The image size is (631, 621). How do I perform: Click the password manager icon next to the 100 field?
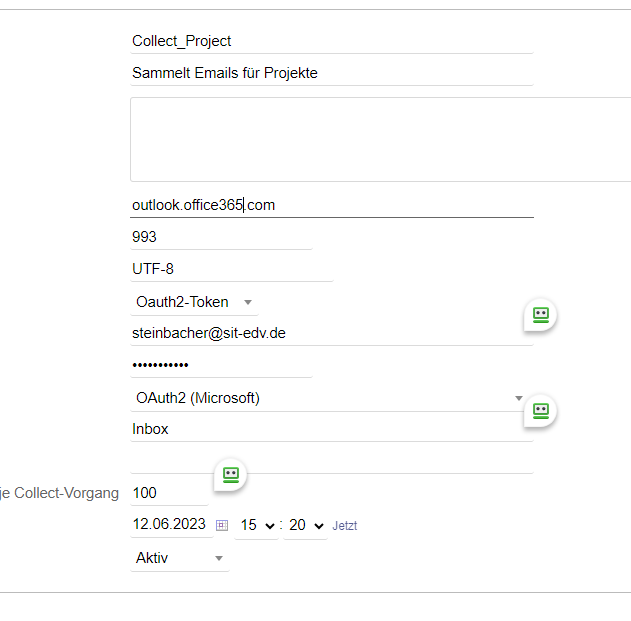coord(230,474)
